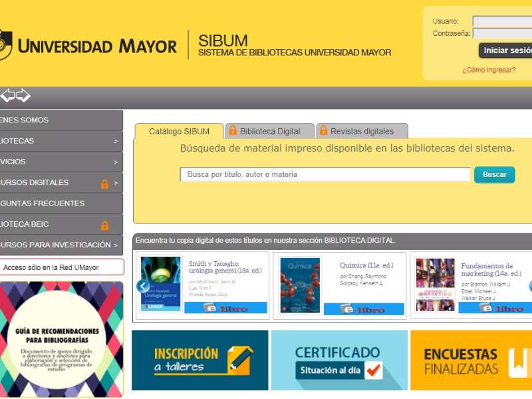The image size is (532, 399).
Task: Expand the Recursos Digitales submenu arrow
Action: pos(116,183)
